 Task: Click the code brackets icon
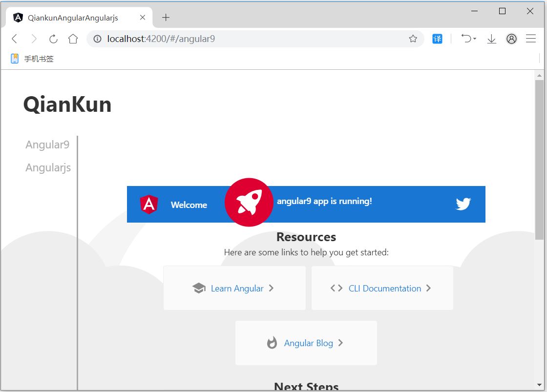click(x=337, y=288)
